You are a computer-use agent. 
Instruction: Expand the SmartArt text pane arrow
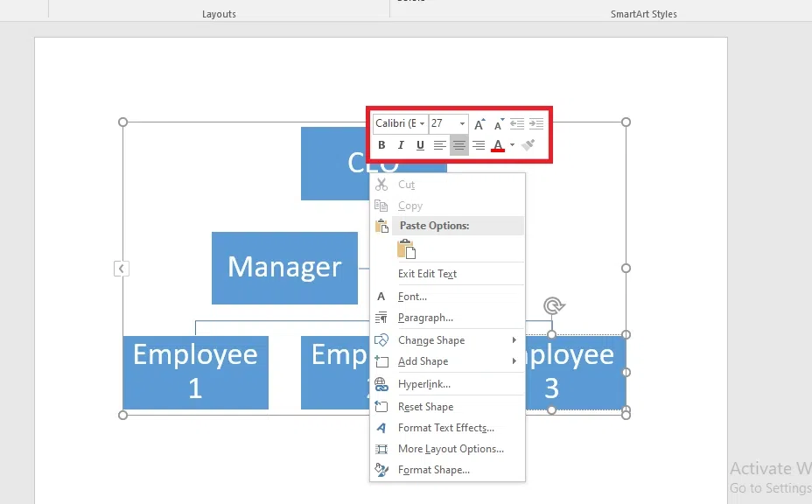click(121, 269)
